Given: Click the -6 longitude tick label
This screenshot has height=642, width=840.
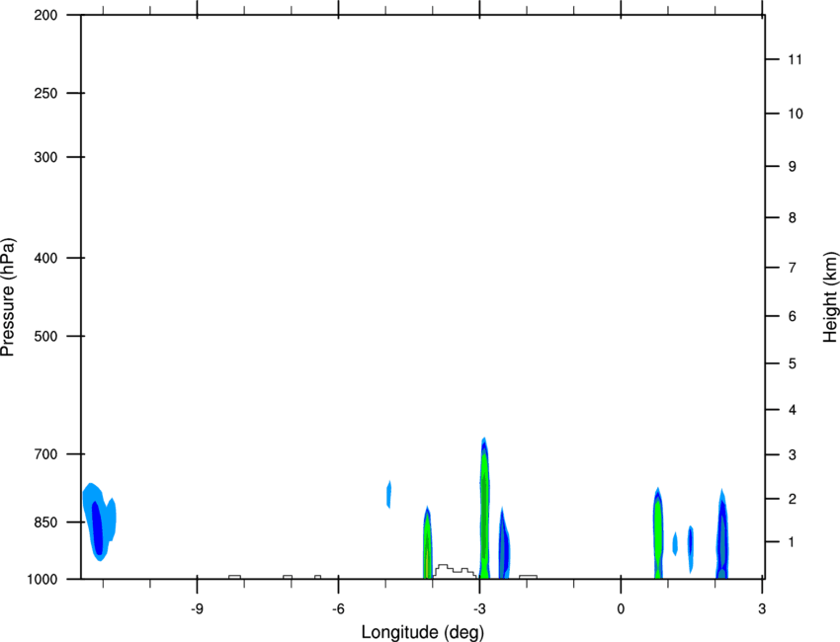Looking at the screenshot, I should click(x=338, y=609).
